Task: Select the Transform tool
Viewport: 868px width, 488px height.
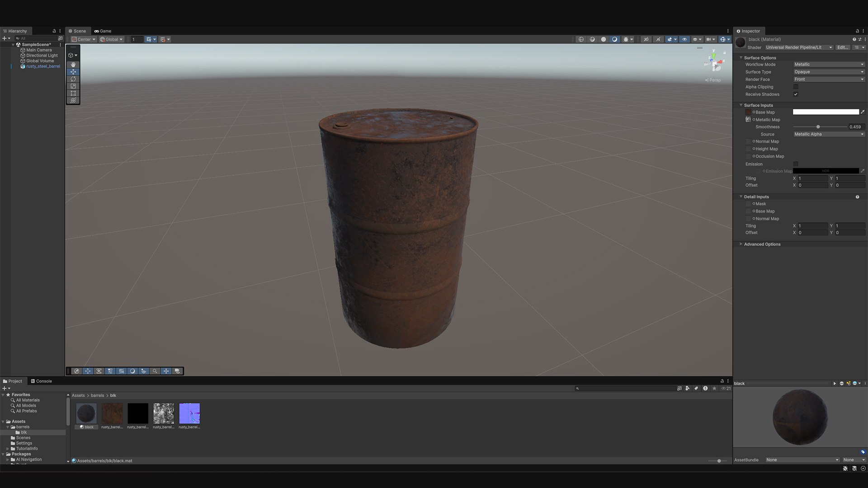Action: [x=73, y=100]
